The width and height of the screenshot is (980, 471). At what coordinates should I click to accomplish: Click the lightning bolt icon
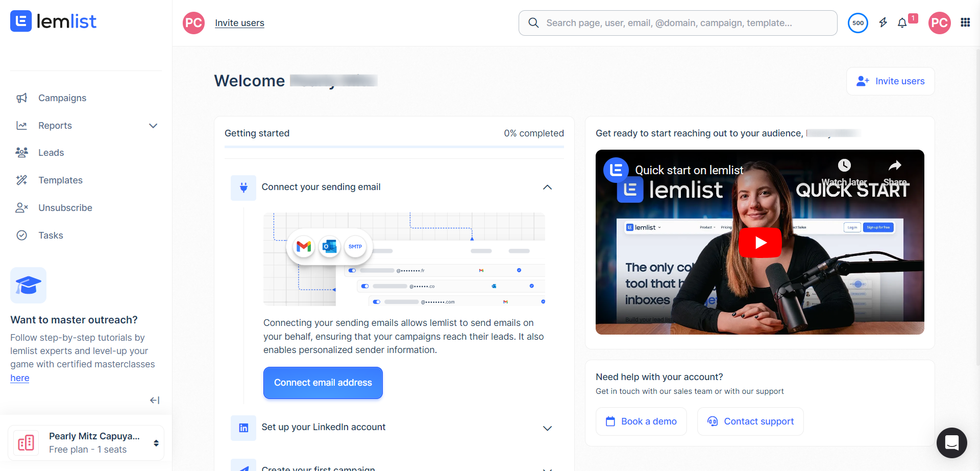coord(883,22)
